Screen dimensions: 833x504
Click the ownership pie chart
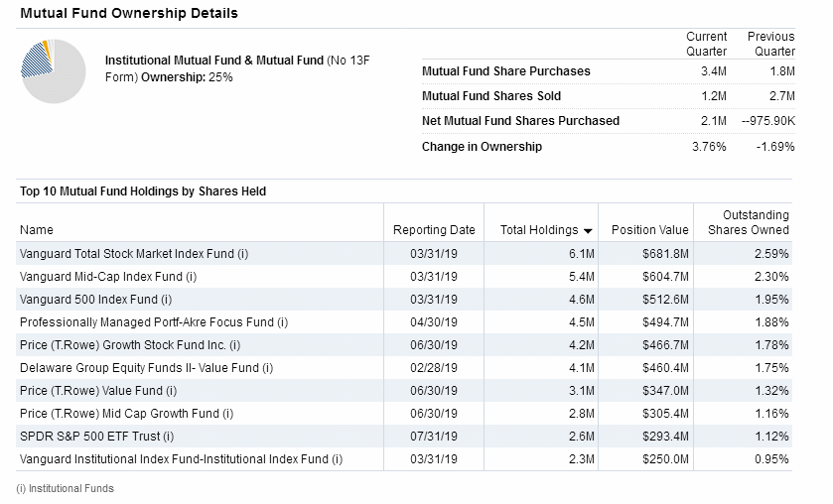54,71
